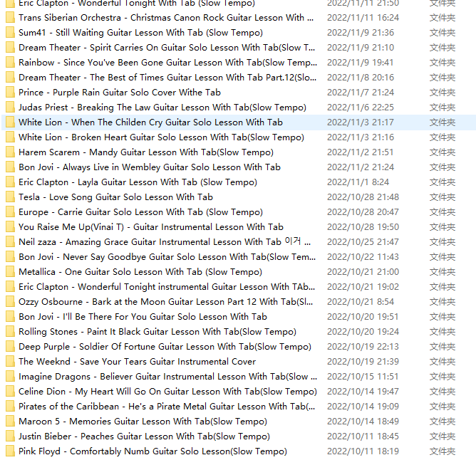Click folder icon beside Tesla Love Song

[10, 197]
